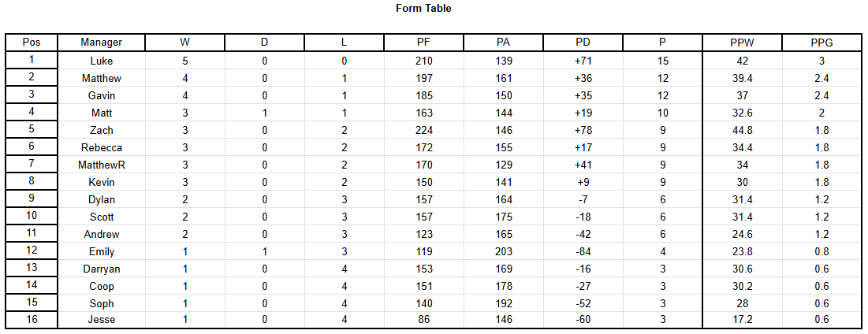This screenshot has width=868, height=334.
Task: Click the PPW column header
Action: [743, 43]
